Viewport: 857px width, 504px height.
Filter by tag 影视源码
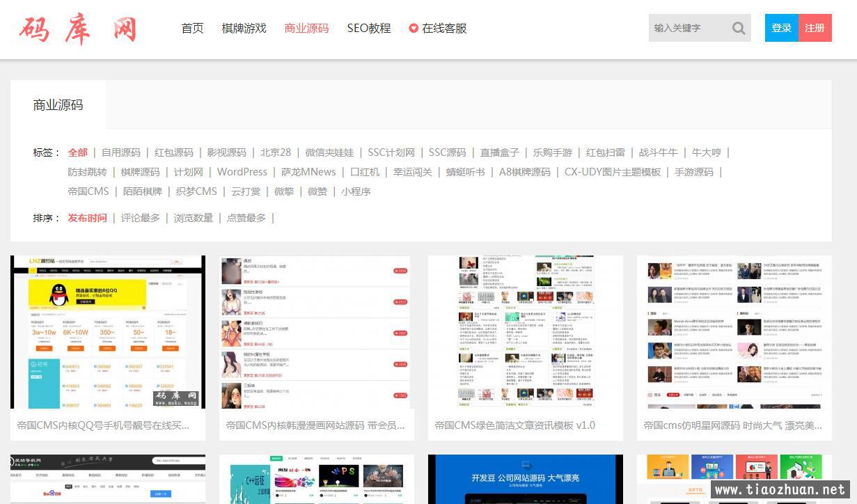click(227, 152)
